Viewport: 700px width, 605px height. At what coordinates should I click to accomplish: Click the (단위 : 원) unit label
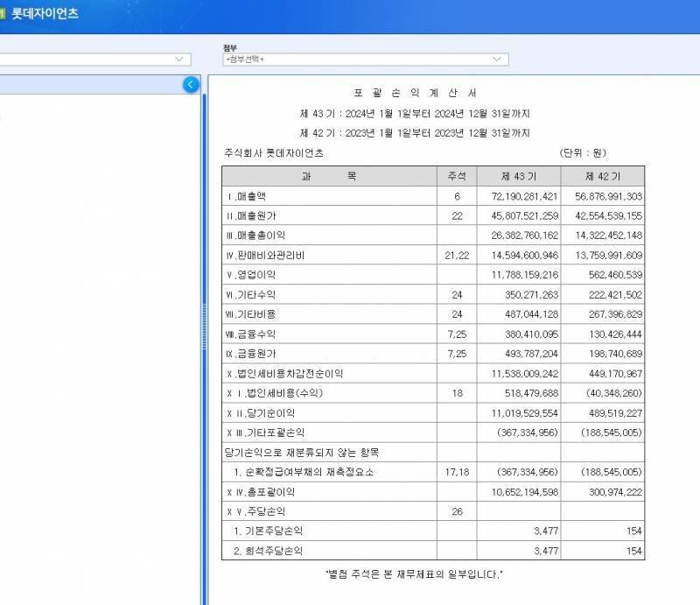(x=583, y=153)
